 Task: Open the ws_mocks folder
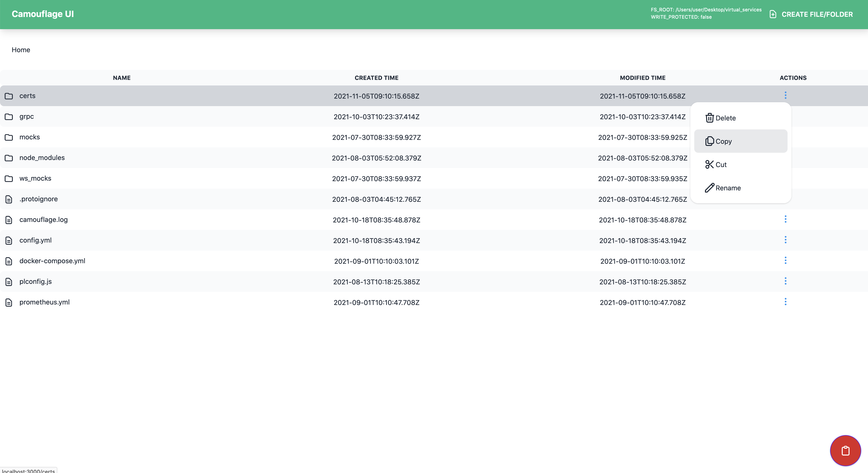click(x=35, y=178)
